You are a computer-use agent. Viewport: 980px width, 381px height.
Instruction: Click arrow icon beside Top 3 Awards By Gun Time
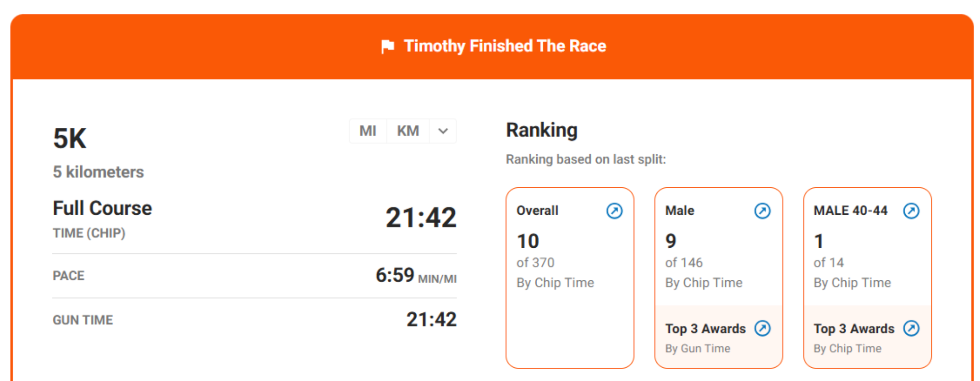coord(762,328)
